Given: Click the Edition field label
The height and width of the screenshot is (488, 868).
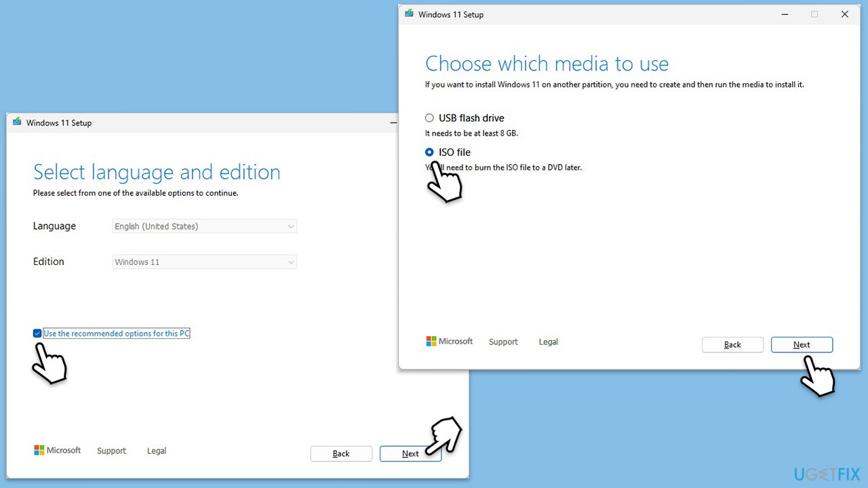Looking at the screenshot, I should coord(49,262).
